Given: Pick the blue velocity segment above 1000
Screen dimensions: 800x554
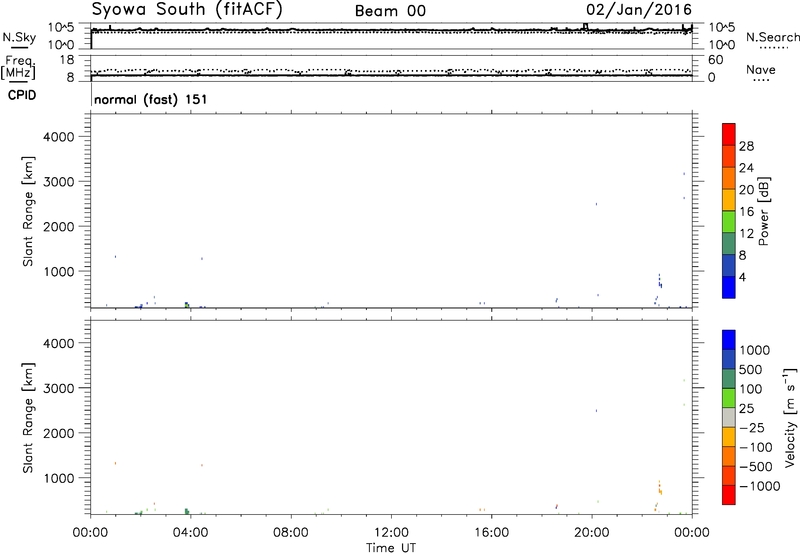Looking at the screenshot, I should point(729,340).
